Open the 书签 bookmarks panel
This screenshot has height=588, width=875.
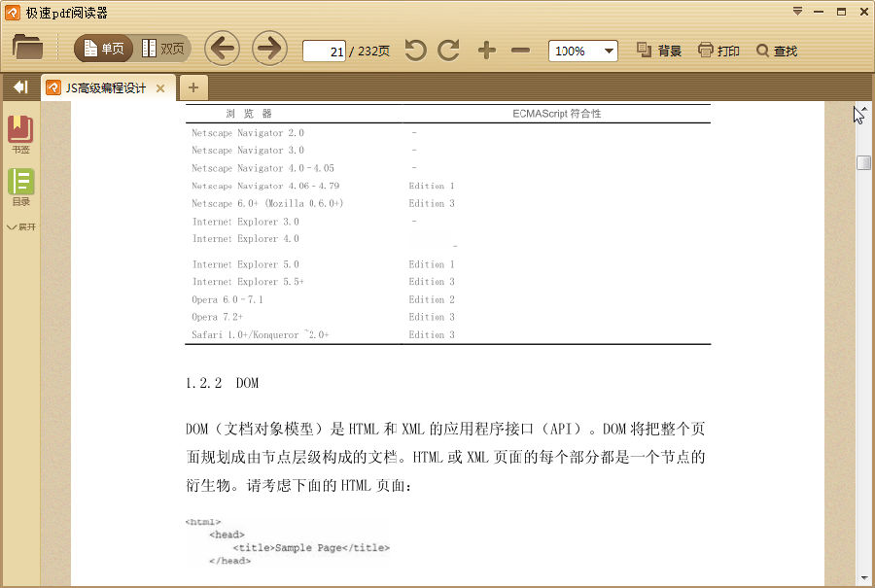pyautogui.click(x=20, y=134)
